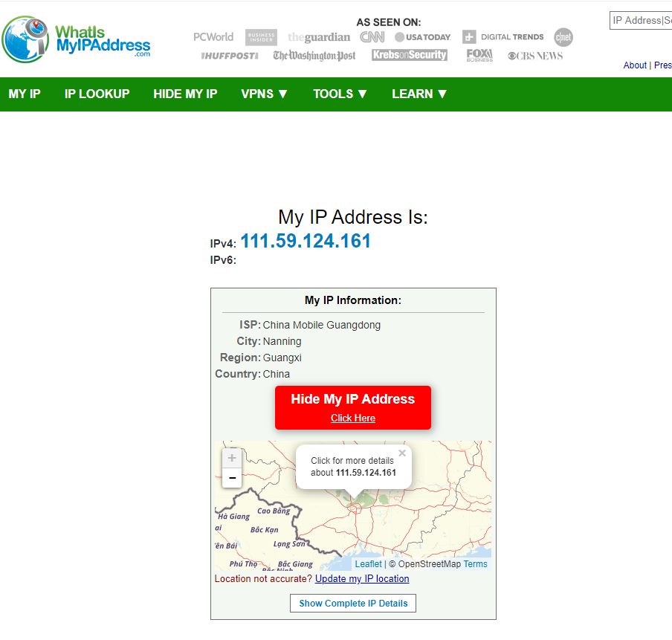The image size is (672, 640).
Task: Open the OpenStreetMap Terms link
Action: [x=475, y=564]
